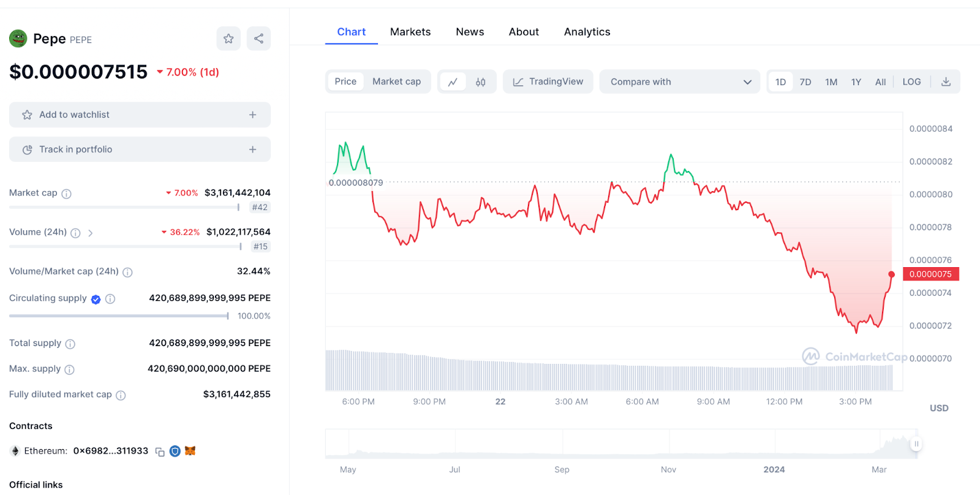This screenshot has height=495, width=980.
Task: Set chart range to 1D
Action: pyautogui.click(x=780, y=81)
